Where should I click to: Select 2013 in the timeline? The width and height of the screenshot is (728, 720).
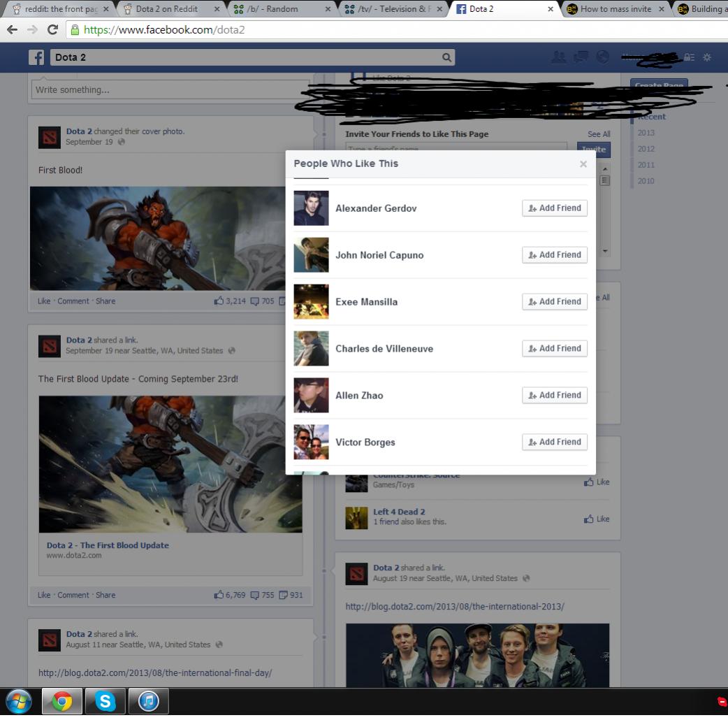point(646,133)
